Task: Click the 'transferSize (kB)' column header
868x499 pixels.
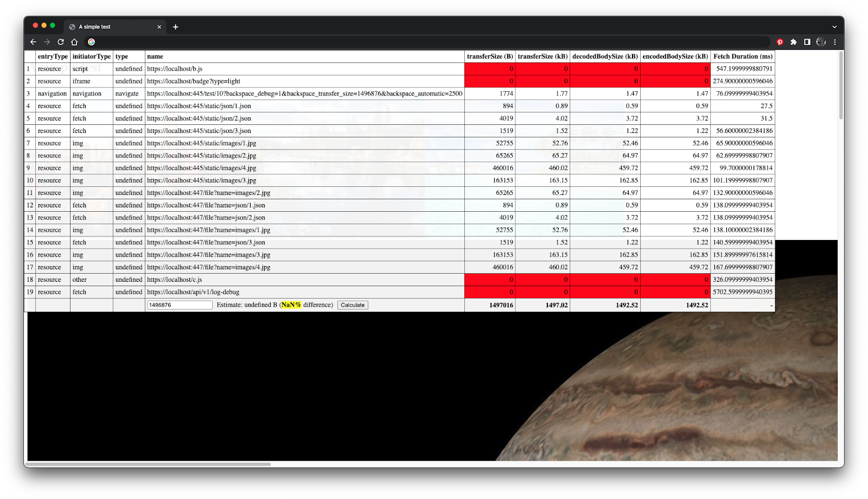Action: [x=542, y=56]
